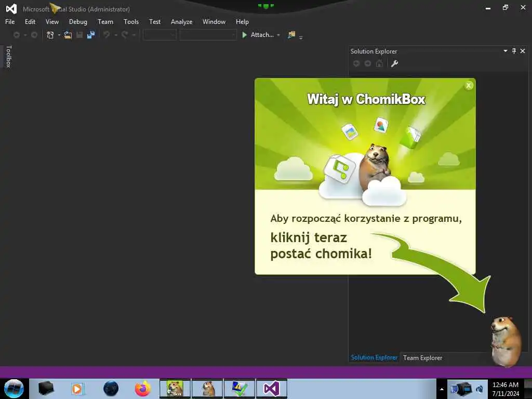The image size is (532, 399).
Task: Open the Window menu
Action: [214, 22]
